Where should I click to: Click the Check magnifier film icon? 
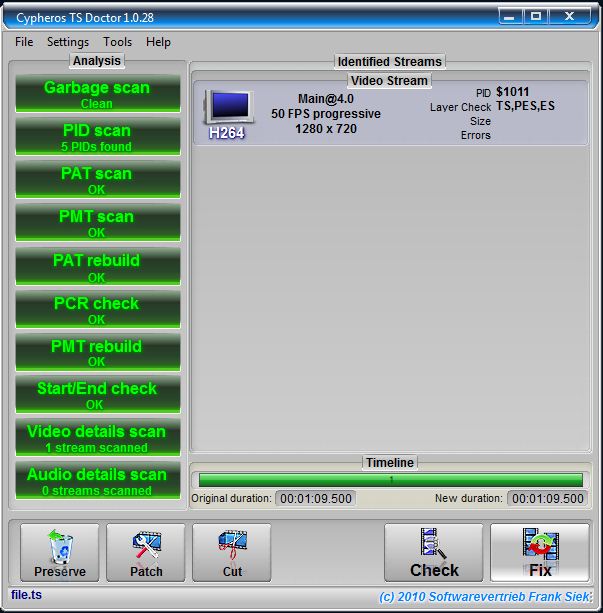pyautogui.click(x=433, y=543)
